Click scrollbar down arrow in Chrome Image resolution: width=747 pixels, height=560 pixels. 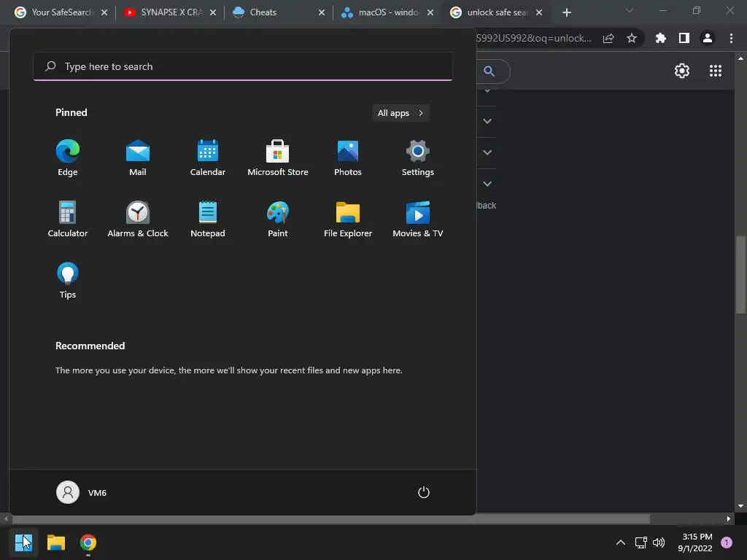(740, 506)
